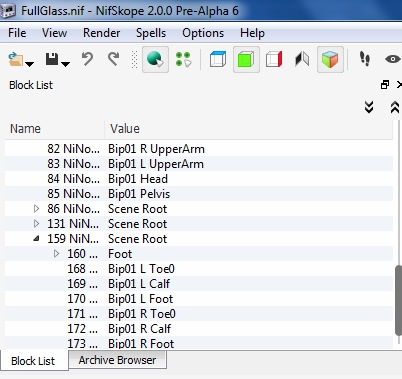402x379 pixels.
Task: Open the Spells menu
Action: pos(151,33)
